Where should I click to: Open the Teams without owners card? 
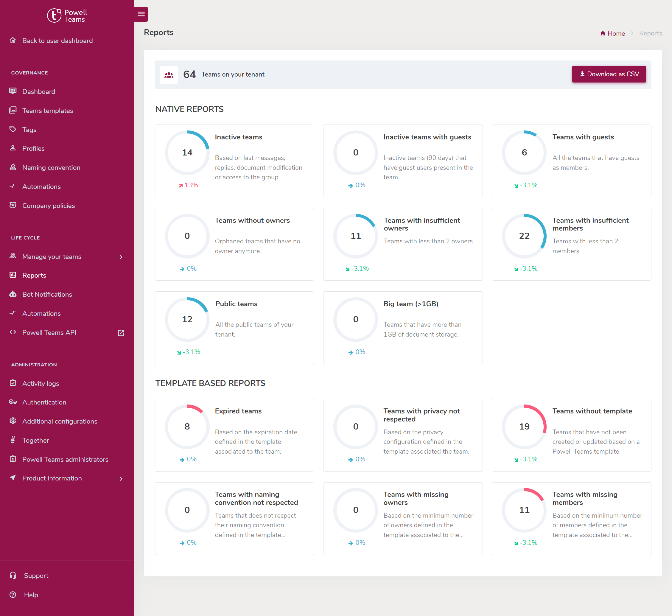pos(234,244)
